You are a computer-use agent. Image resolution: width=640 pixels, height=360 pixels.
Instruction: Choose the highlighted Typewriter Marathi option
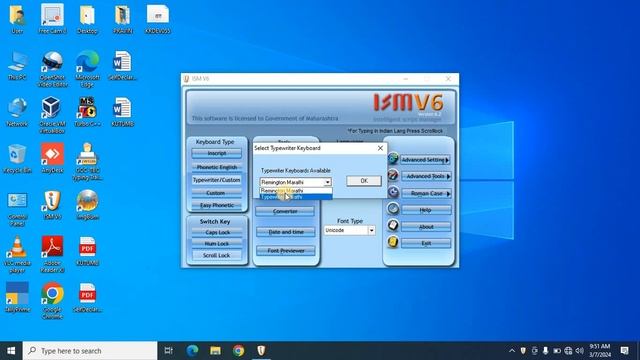(296, 197)
